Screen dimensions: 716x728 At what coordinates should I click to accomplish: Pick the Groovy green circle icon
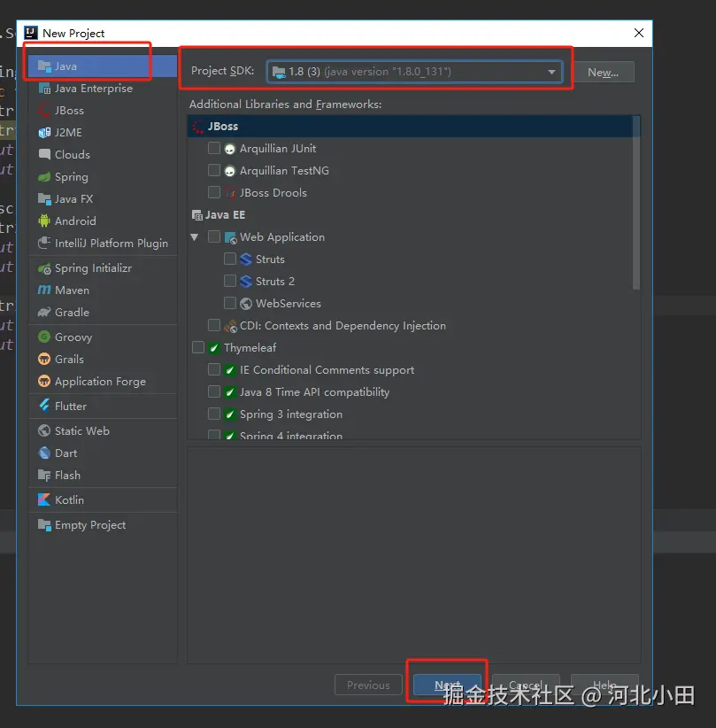click(x=44, y=337)
